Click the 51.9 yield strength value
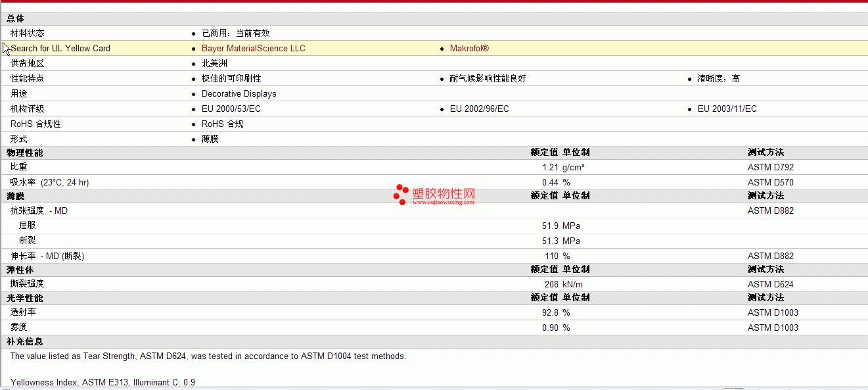 tap(550, 226)
